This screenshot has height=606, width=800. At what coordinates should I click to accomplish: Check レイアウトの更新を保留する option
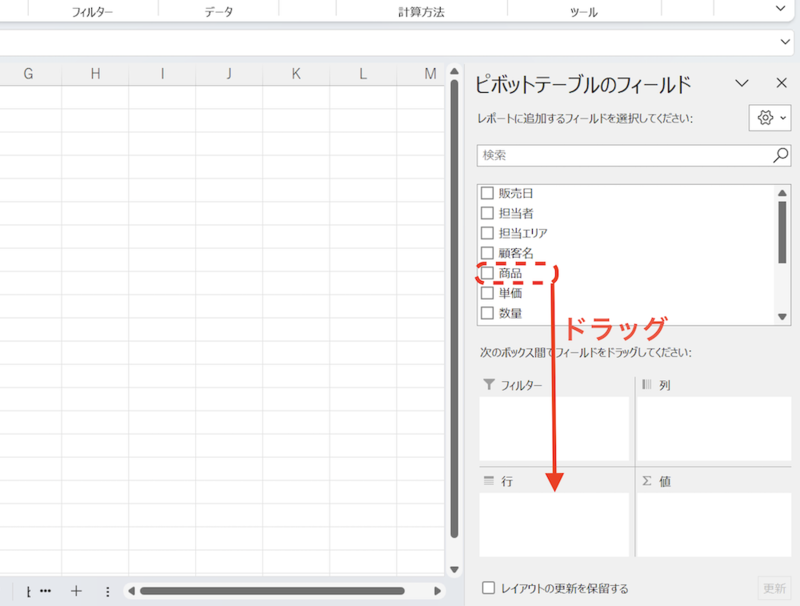[x=487, y=589]
